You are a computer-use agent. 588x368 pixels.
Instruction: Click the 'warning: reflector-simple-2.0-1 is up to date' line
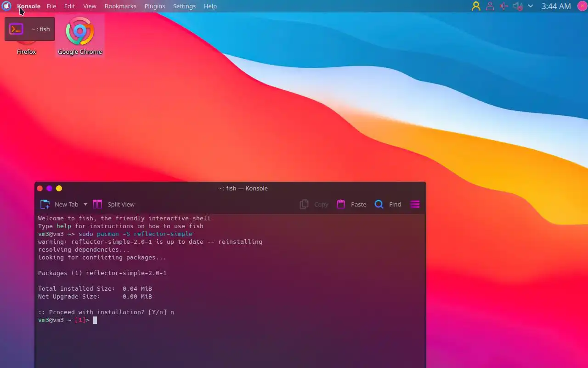(x=150, y=242)
